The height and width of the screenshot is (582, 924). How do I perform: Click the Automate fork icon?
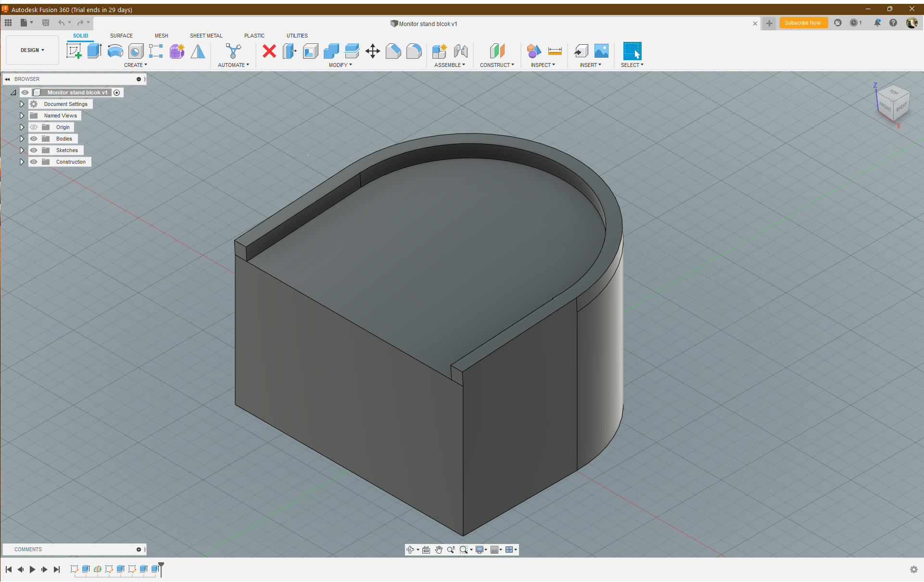pyautogui.click(x=233, y=51)
